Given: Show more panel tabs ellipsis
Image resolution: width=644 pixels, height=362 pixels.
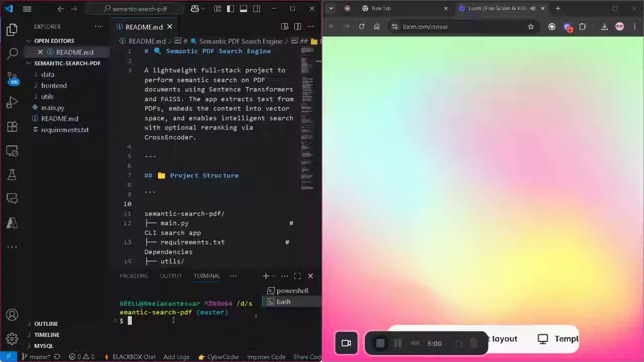Looking at the screenshot, I should (233, 276).
